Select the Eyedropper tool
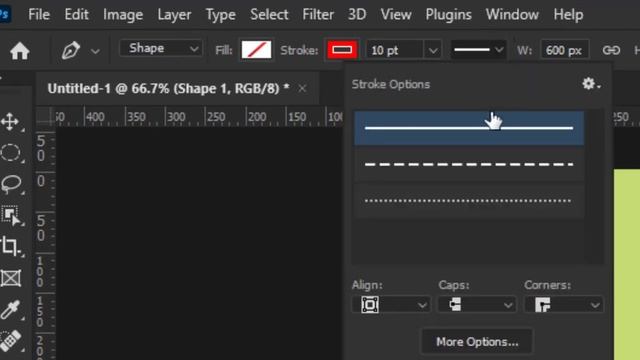This screenshot has width=640, height=360. coord(10,309)
